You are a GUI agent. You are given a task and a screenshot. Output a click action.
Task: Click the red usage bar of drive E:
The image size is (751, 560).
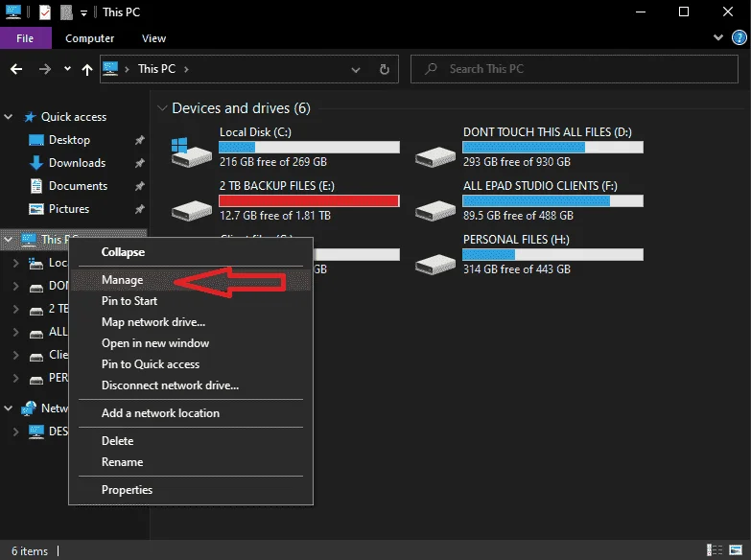point(309,200)
